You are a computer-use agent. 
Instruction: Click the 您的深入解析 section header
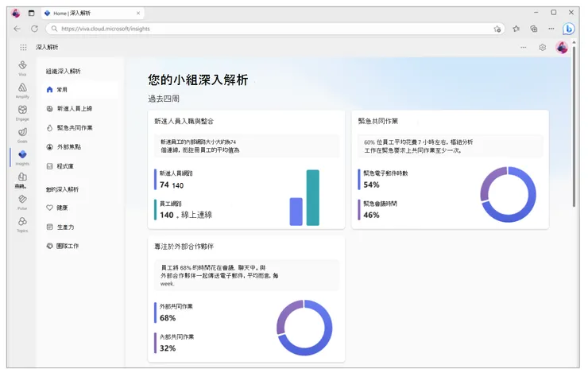pyautogui.click(x=62, y=189)
